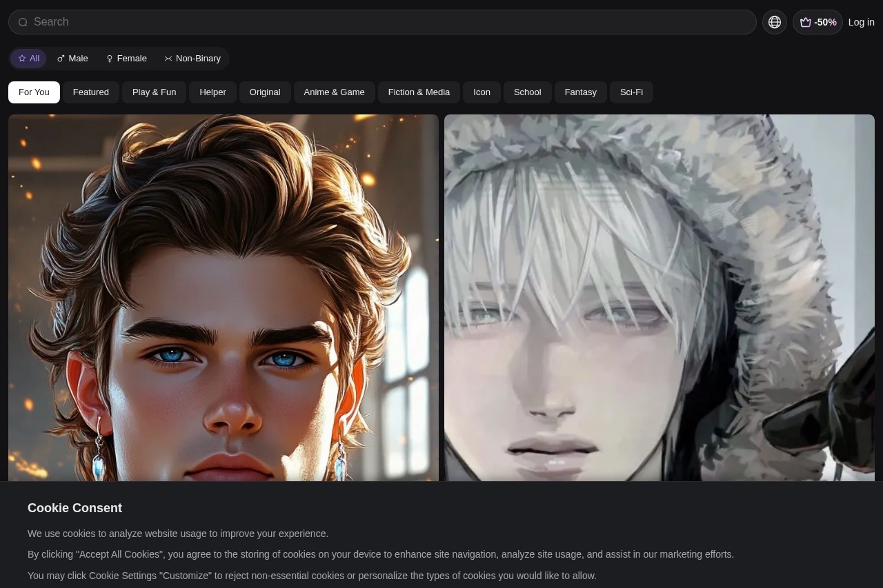This screenshot has height=588, width=883.
Task: Select the Helper category tab
Action: (212, 92)
